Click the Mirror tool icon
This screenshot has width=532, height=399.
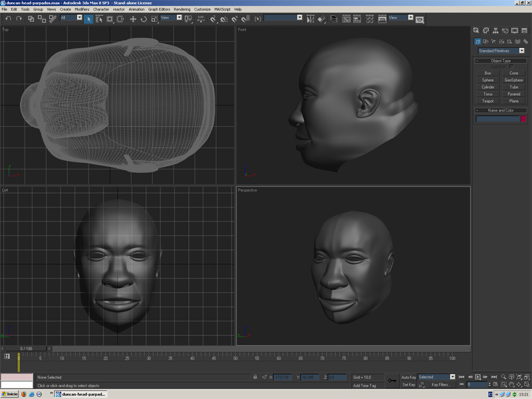point(311,19)
